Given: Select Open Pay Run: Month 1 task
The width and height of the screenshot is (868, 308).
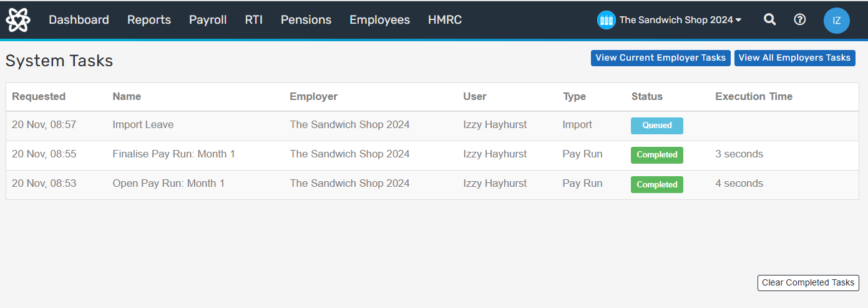Looking at the screenshot, I should click(x=168, y=184).
